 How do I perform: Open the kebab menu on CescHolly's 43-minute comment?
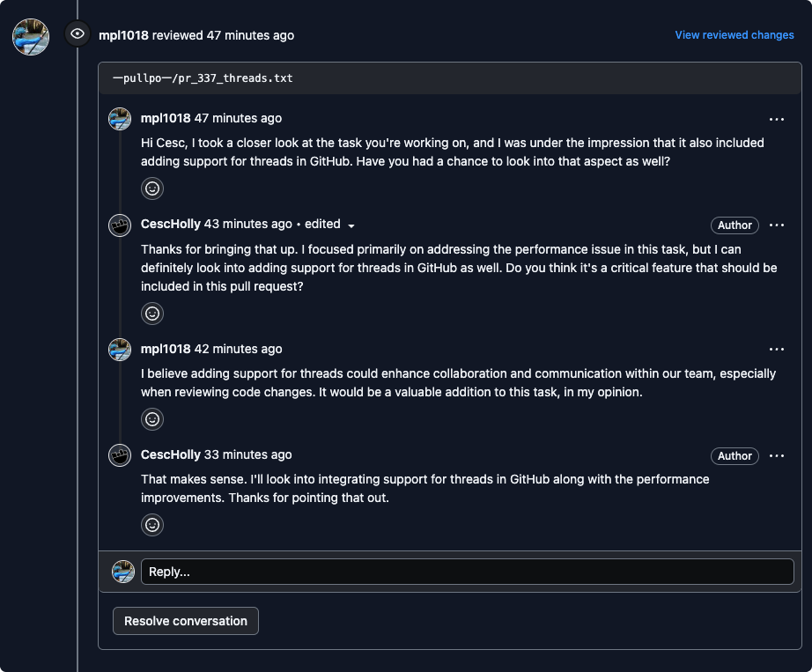pyautogui.click(x=777, y=225)
